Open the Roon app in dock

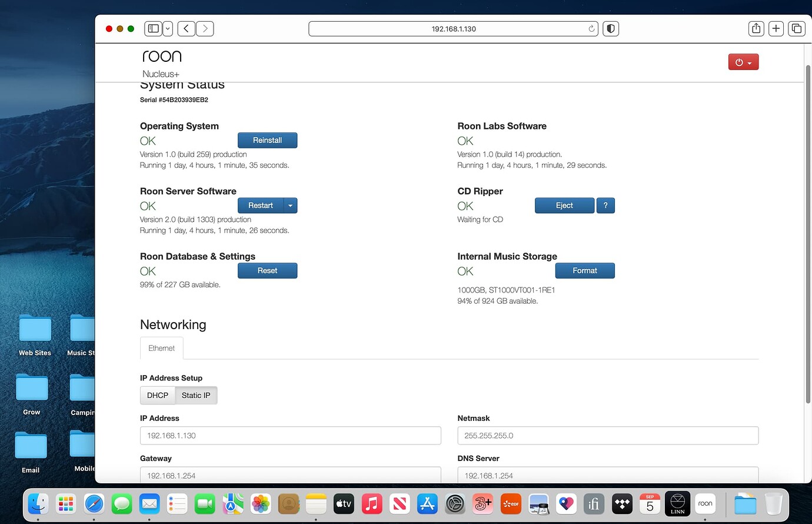tap(705, 503)
